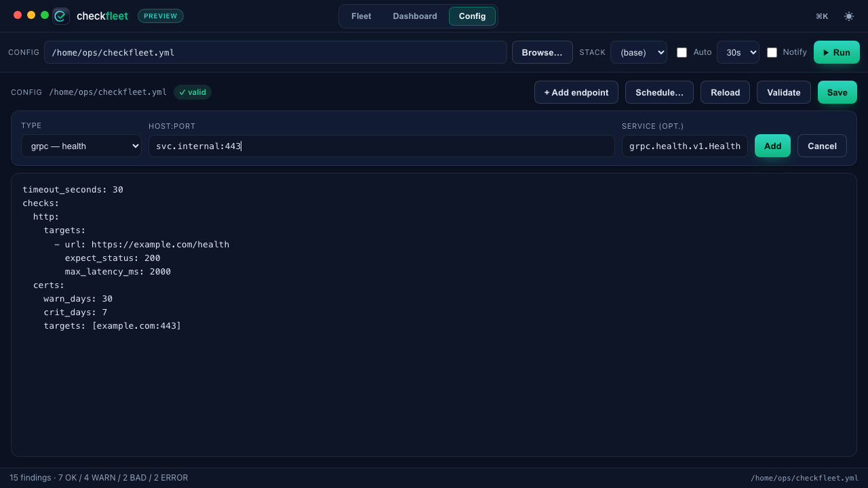Open the ⌘K command palette
Screen dimensions: 868x488
tap(822, 16)
